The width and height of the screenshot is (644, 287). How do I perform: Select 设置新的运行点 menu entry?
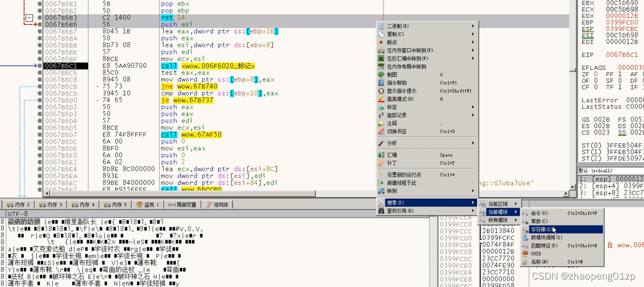(x=428, y=175)
